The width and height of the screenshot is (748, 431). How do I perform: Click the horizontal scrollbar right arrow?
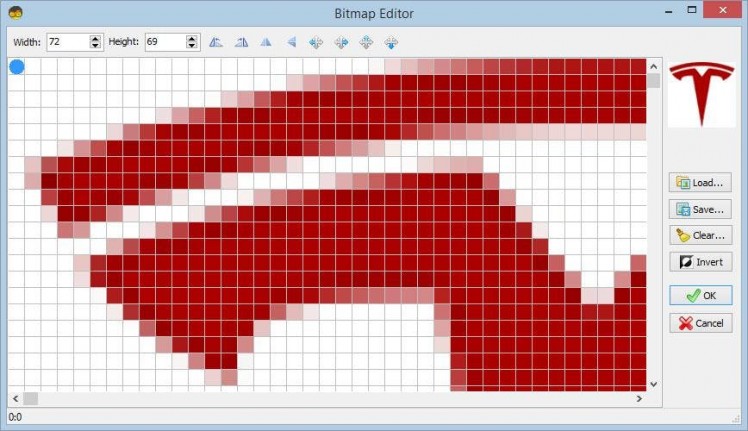pos(639,399)
